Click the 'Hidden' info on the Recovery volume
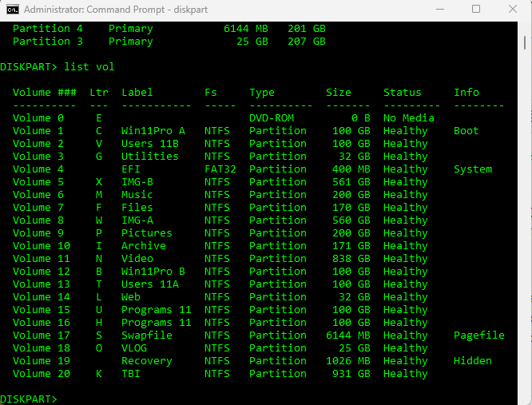The width and height of the screenshot is (532, 405). click(x=473, y=361)
